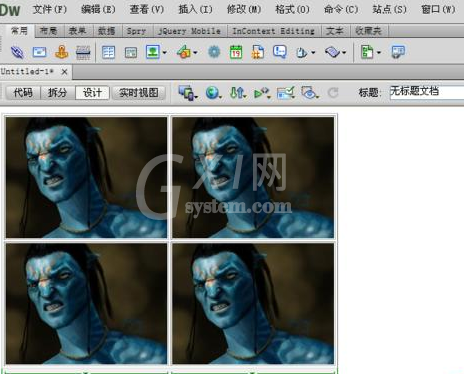Click the Server-Side Include icon

click(x=258, y=52)
